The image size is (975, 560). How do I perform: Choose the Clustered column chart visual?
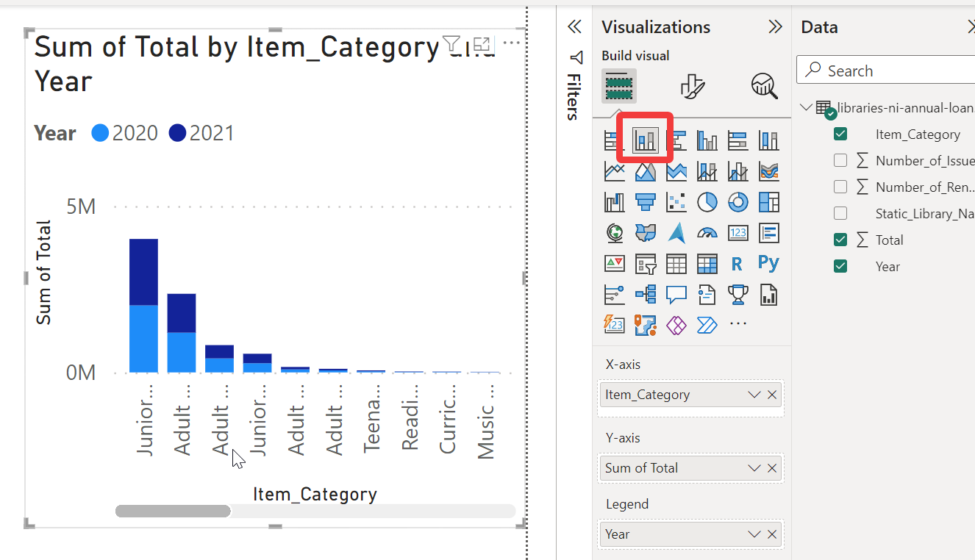coord(707,140)
